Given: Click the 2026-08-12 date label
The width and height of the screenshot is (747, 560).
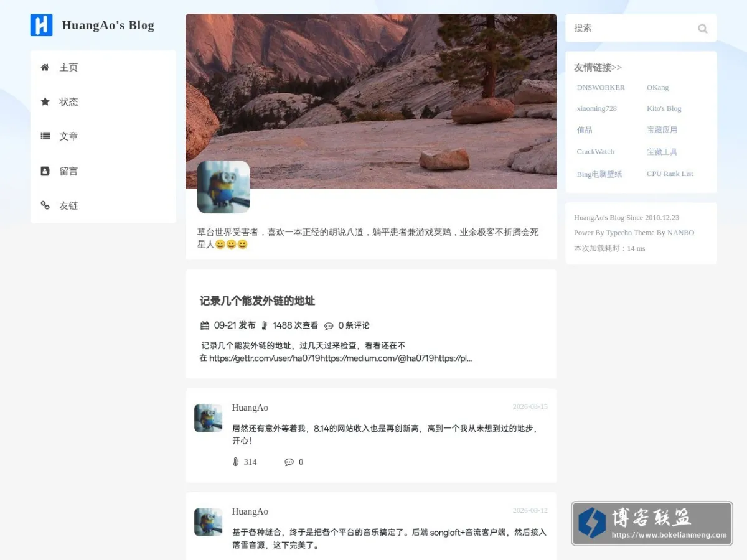Looking at the screenshot, I should pos(530,510).
